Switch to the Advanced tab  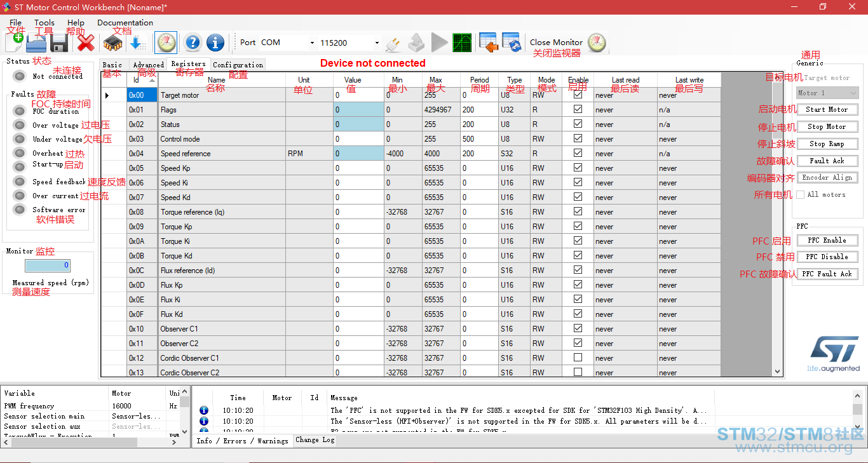(149, 65)
